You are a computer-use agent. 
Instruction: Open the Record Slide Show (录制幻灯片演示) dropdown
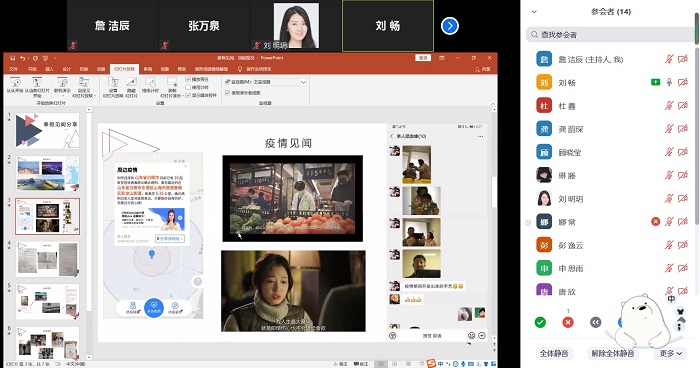click(172, 87)
